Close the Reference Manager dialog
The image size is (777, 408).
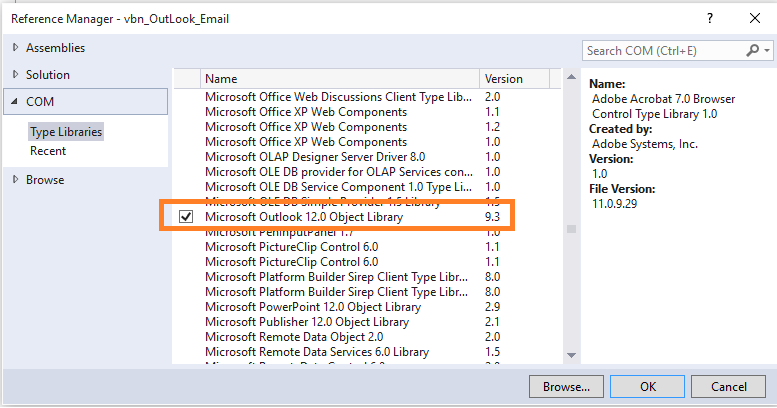pos(755,18)
